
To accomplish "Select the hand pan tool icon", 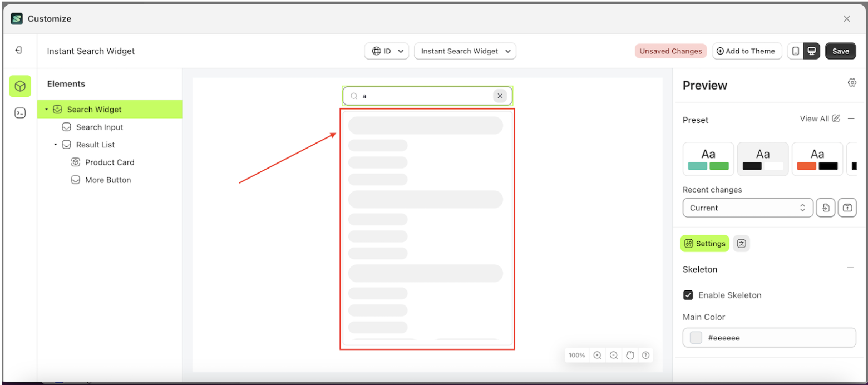I will pyautogui.click(x=629, y=355).
